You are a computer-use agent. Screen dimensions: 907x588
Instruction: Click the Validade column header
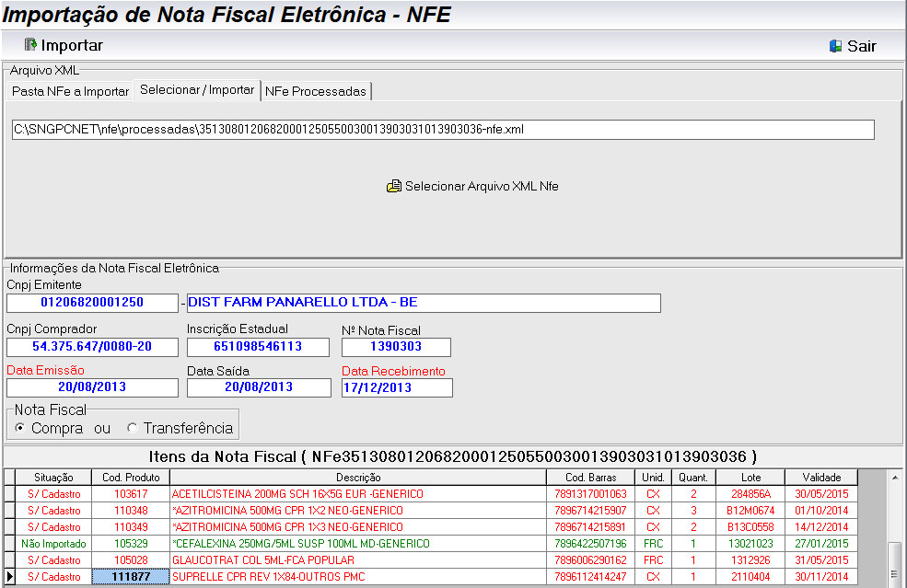tap(820, 478)
